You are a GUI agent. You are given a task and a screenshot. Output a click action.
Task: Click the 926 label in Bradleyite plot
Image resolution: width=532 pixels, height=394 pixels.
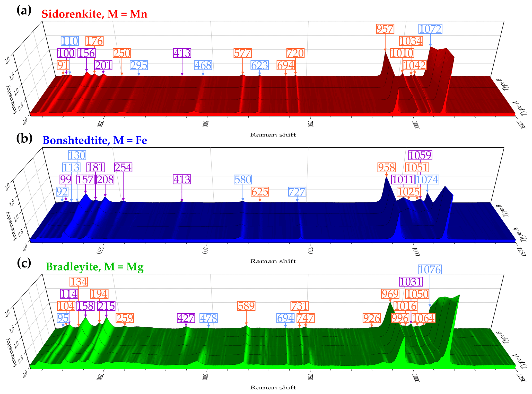(x=371, y=318)
